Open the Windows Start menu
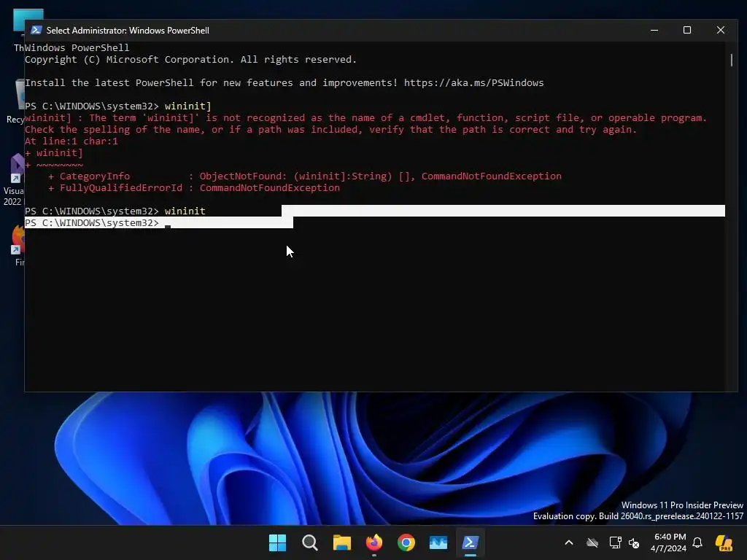 click(x=277, y=542)
